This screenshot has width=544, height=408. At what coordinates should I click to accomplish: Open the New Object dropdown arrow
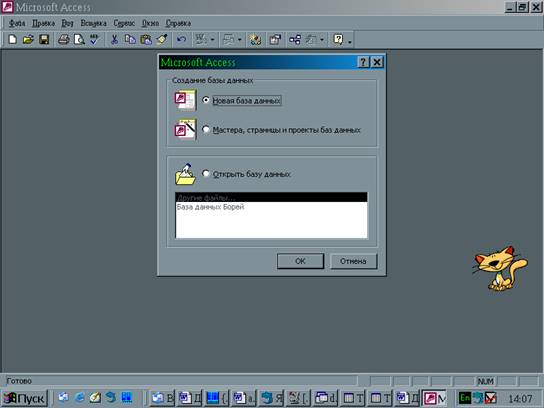coord(322,40)
